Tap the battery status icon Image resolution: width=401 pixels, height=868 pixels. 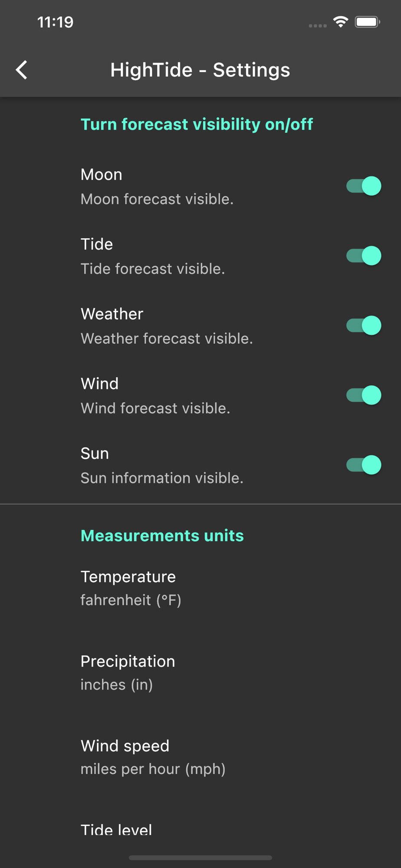pyautogui.click(x=367, y=22)
